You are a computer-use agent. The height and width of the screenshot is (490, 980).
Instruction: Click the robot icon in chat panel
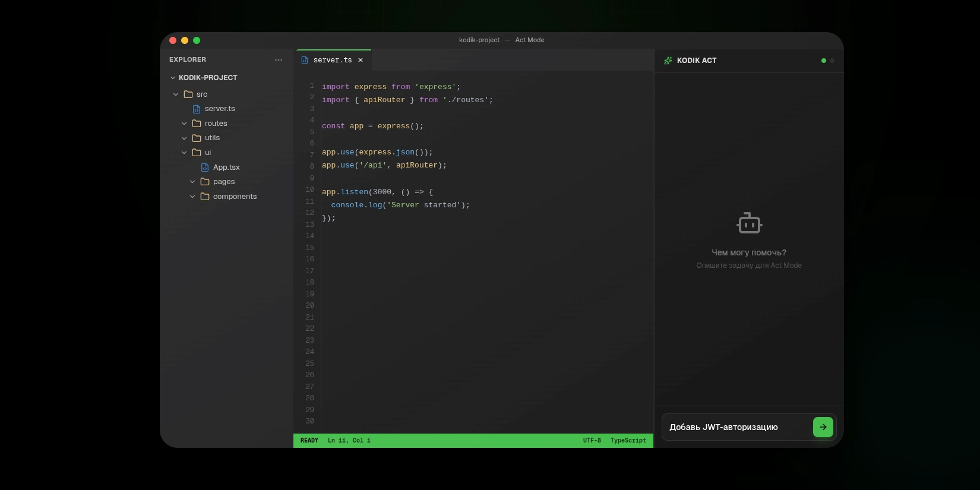[749, 223]
